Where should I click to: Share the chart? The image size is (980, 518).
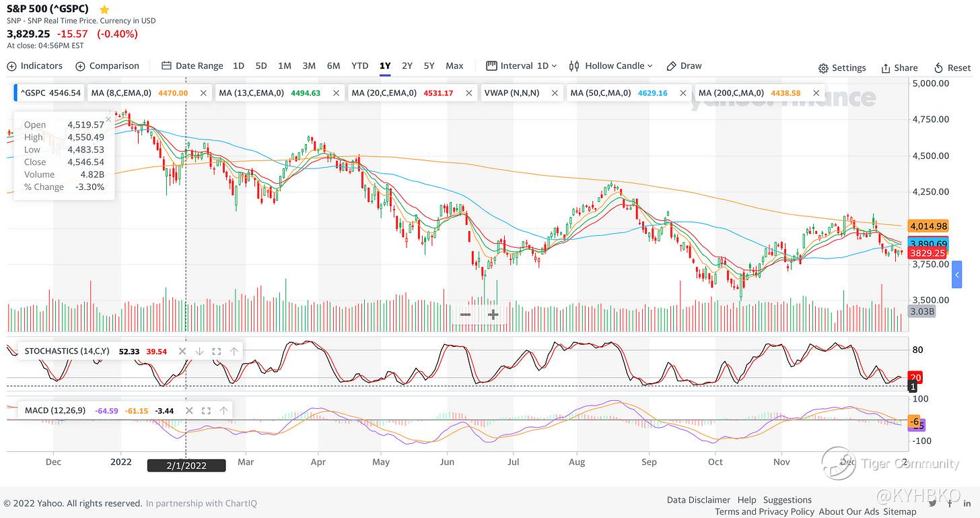[899, 68]
